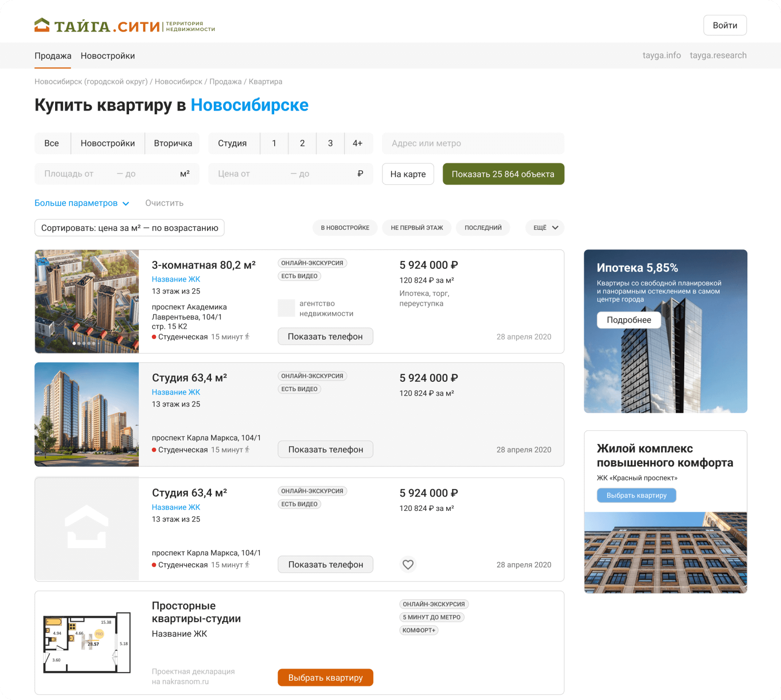Expand the 'Ещё' filters dropdown
The height and width of the screenshot is (700, 781).
(x=545, y=228)
